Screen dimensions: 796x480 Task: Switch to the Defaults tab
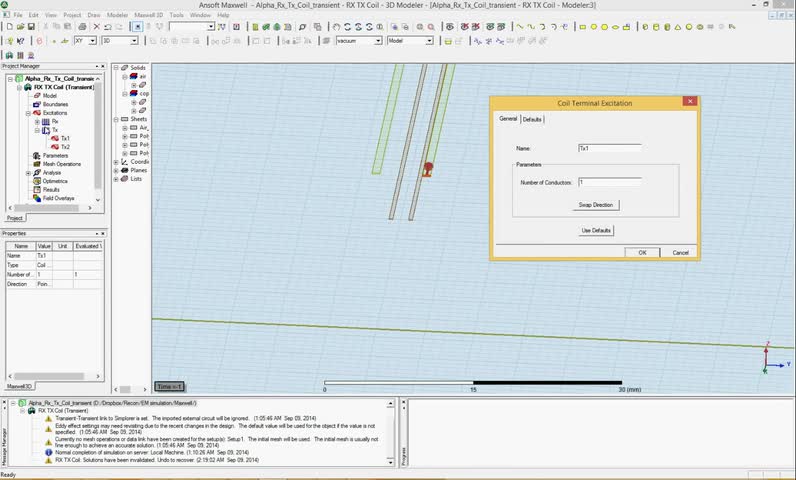[532, 119]
